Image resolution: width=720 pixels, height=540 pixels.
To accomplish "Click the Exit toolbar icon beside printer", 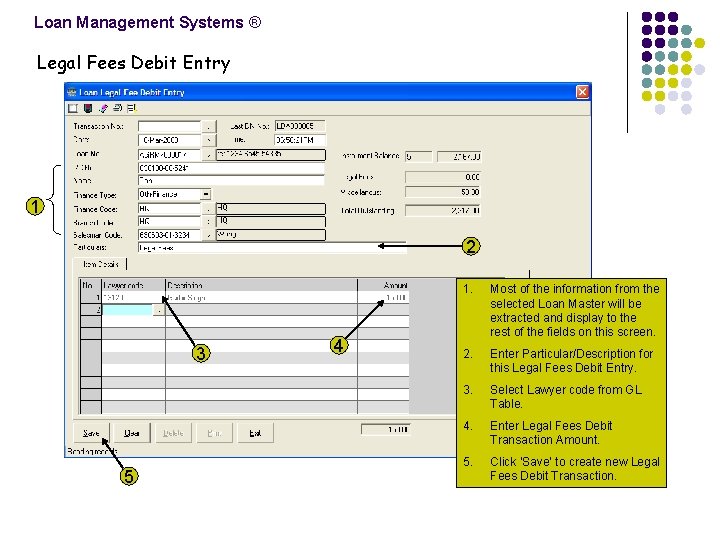I will (x=132, y=108).
